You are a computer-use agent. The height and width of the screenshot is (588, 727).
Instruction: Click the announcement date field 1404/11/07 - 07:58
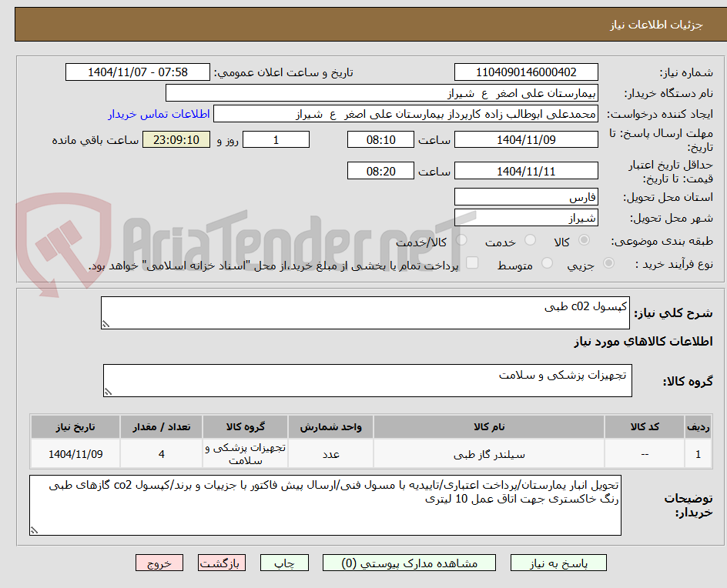tap(138, 72)
